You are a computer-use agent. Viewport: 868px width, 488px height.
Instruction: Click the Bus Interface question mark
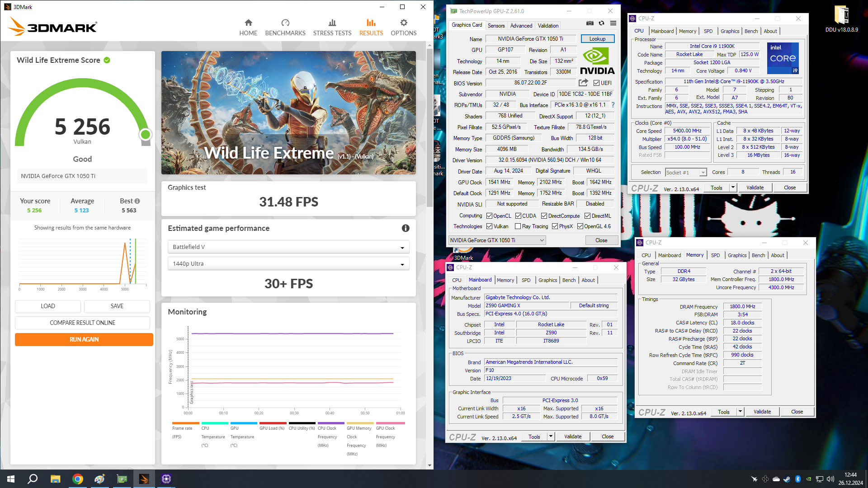[x=613, y=105]
